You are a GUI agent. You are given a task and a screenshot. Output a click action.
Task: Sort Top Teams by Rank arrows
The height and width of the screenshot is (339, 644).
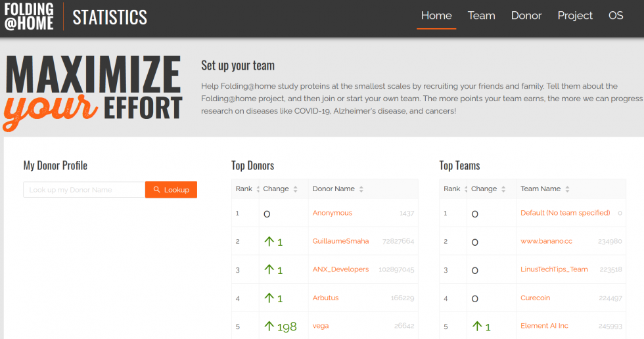[465, 189]
